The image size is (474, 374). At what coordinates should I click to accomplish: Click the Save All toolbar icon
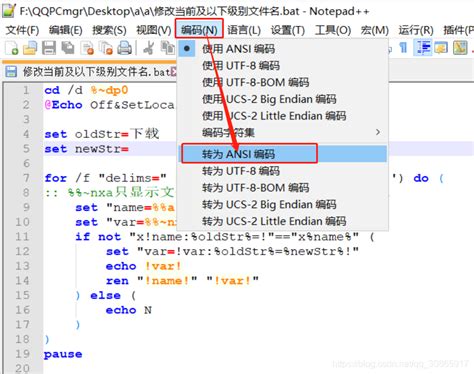coord(68,48)
